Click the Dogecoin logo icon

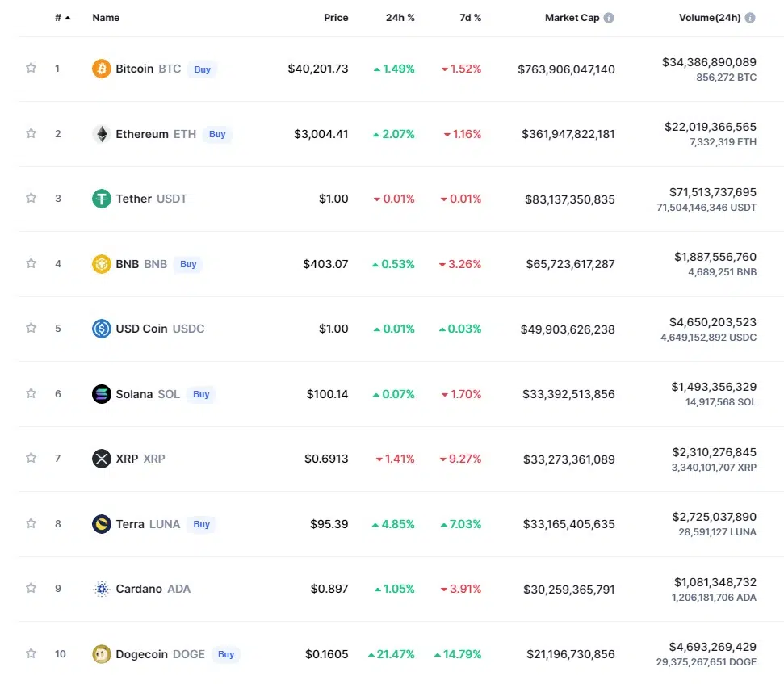click(x=101, y=654)
